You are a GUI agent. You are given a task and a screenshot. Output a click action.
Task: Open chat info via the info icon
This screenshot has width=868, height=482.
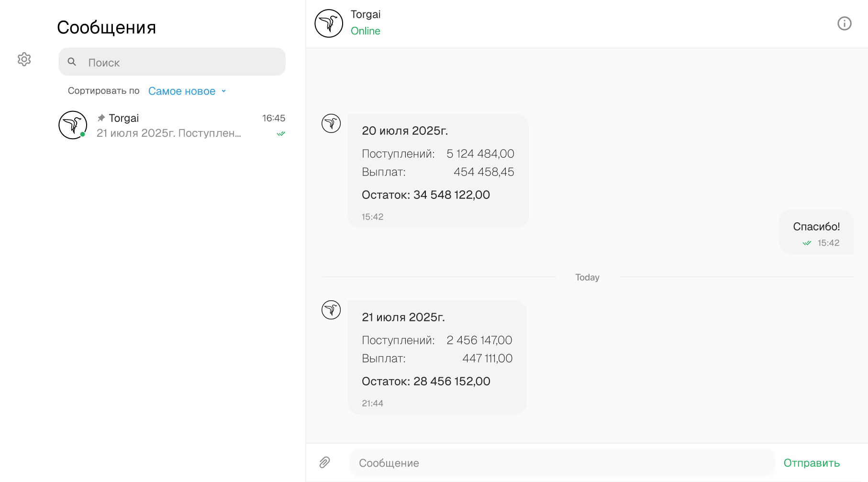[844, 23]
